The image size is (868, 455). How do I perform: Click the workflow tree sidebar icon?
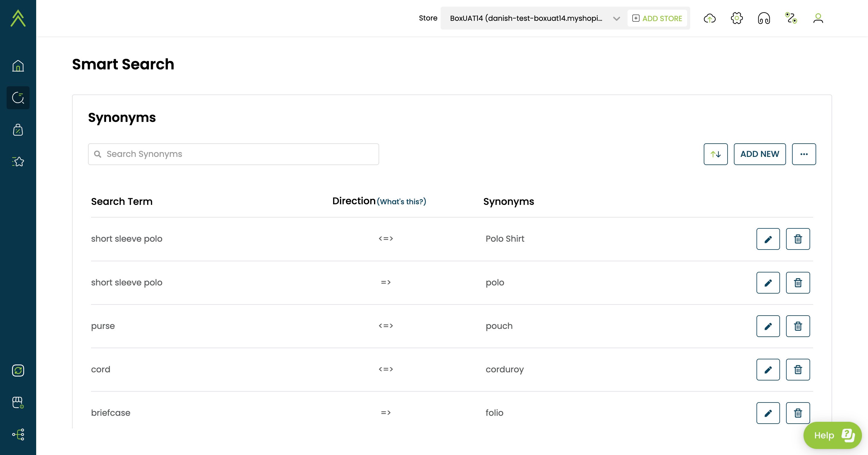click(x=18, y=434)
